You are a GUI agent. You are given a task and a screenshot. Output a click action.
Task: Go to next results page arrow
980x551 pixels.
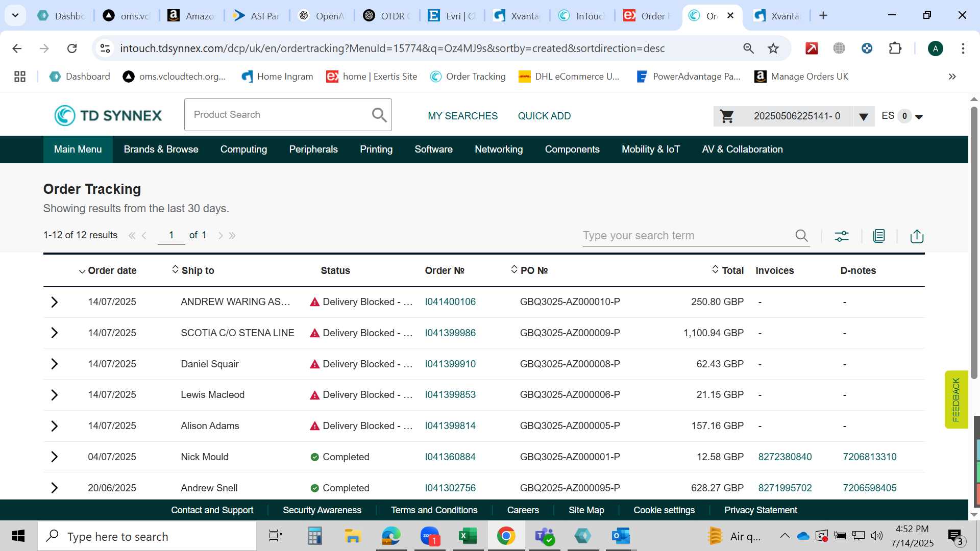coord(220,235)
